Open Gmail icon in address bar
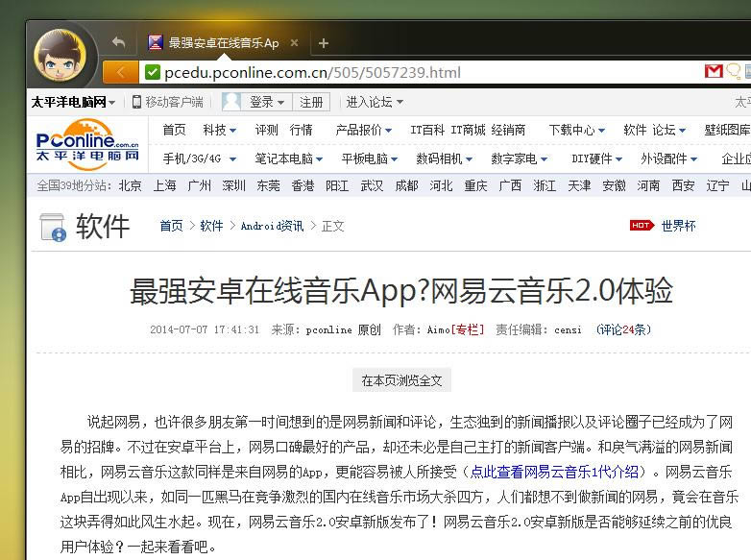The height and width of the screenshot is (560, 751). 714,71
